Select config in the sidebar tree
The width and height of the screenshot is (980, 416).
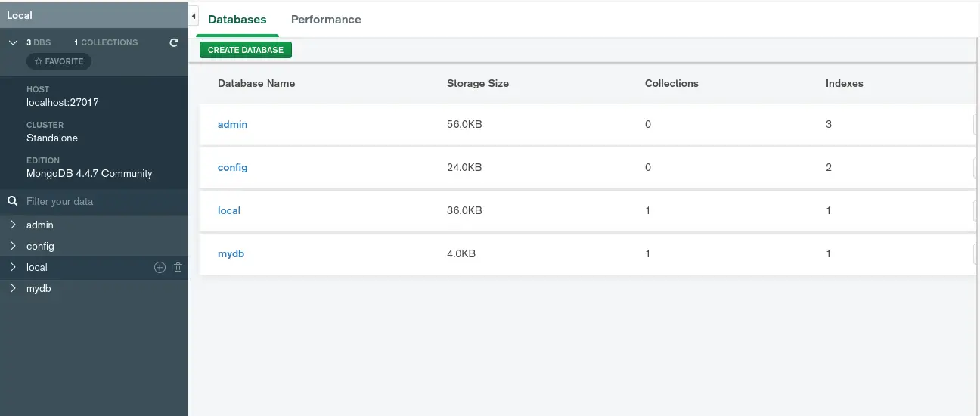40,246
